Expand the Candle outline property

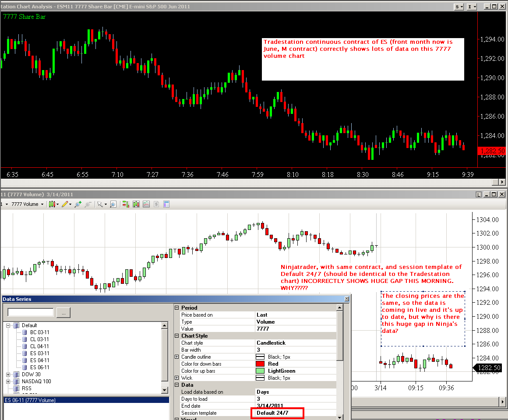177,357
